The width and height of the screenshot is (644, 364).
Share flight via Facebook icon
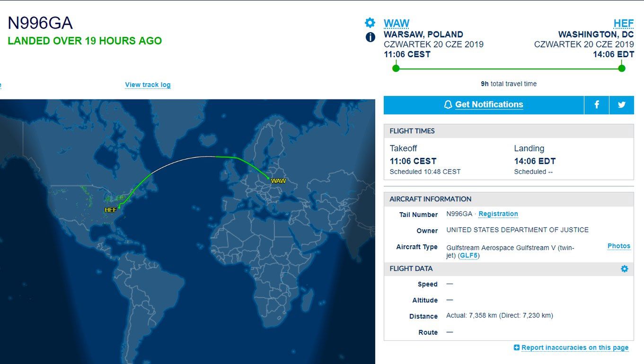(596, 105)
